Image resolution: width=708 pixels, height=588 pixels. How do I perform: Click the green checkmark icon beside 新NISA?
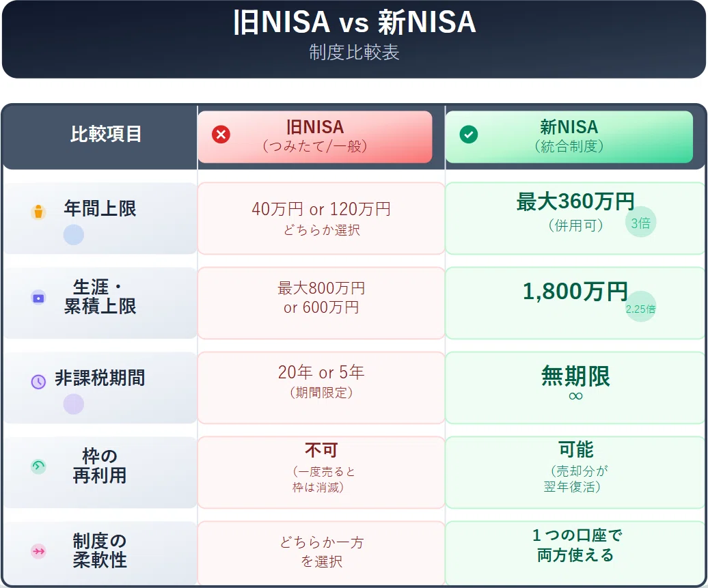[x=469, y=135]
